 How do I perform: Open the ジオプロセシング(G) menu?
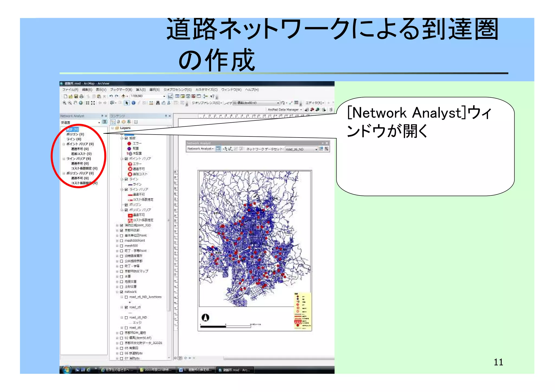coord(178,90)
